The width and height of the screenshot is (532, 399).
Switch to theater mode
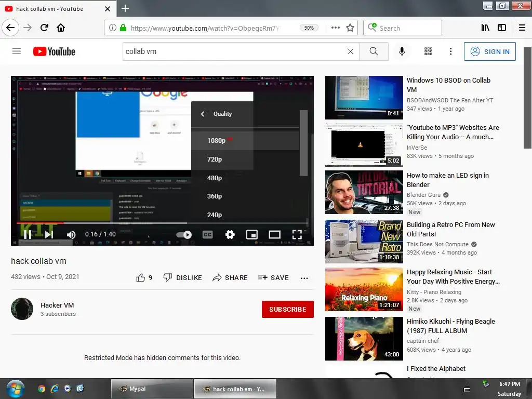tap(274, 234)
